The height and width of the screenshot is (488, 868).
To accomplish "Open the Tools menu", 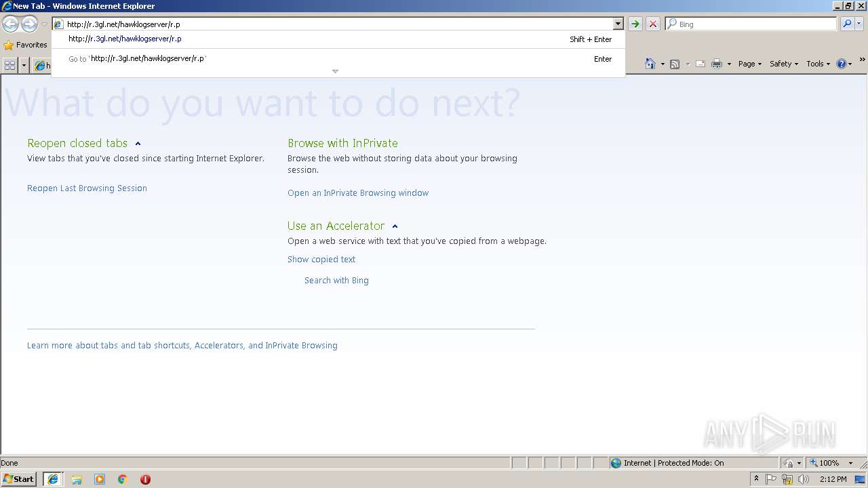I will tap(818, 64).
